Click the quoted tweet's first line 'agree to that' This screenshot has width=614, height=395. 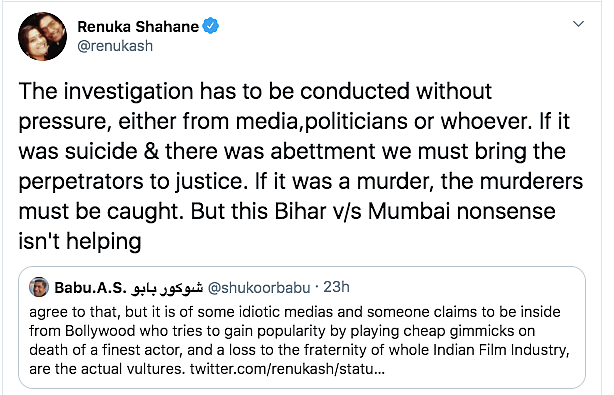click(67, 312)
